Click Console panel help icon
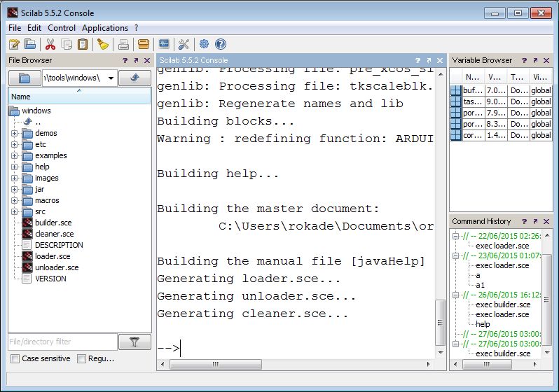 coord(417,61)
